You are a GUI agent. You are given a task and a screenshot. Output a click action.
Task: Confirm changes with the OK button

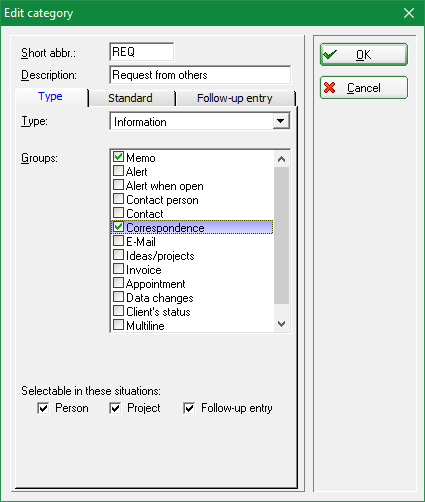pos(364,54)
